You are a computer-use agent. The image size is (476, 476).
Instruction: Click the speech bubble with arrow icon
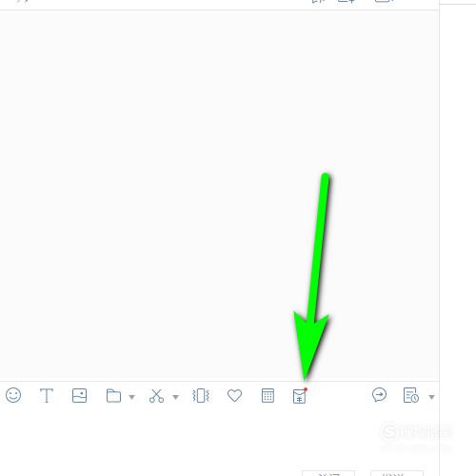point(379,395)
